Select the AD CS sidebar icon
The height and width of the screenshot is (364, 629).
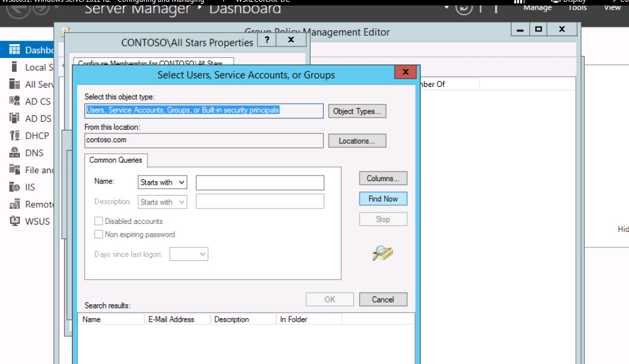coord(15,101)
